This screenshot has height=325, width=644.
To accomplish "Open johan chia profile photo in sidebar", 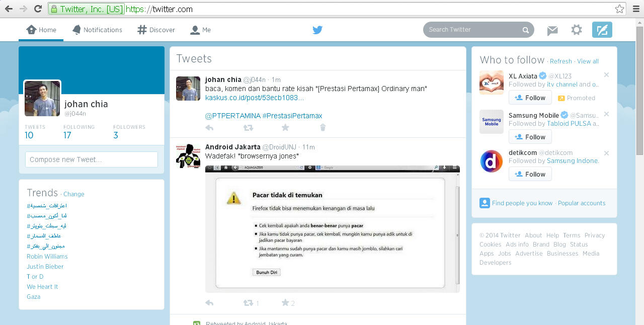I will pos(42,99).
